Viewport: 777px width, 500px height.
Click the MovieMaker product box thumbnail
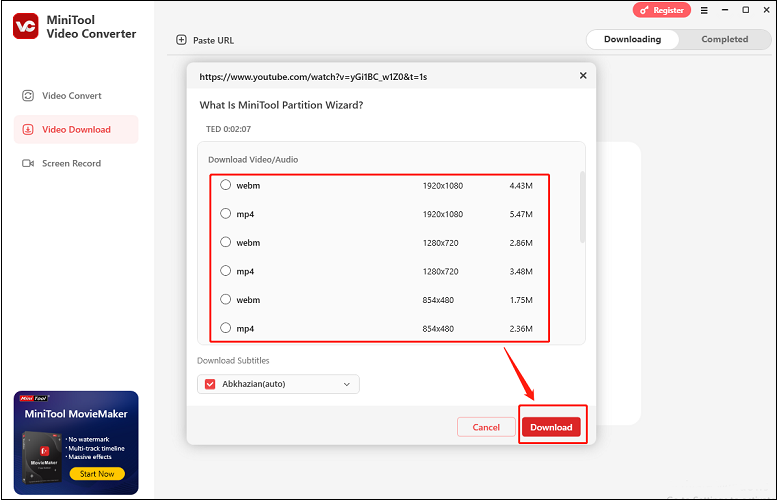(43, 457)
